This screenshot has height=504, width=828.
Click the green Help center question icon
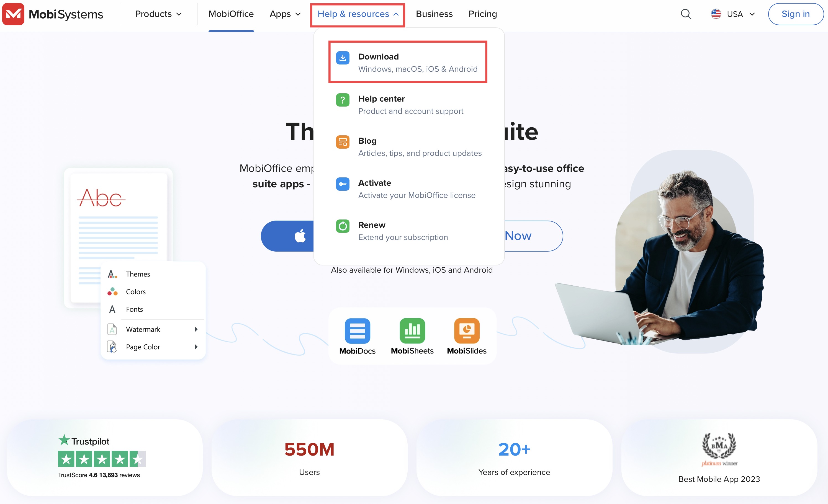click(x=343, y=100)
